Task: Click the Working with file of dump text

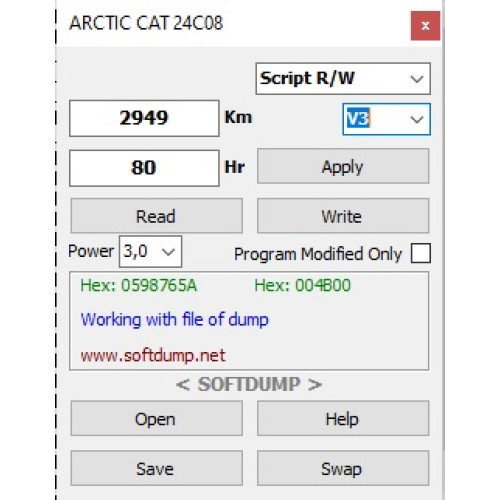Action: [x=175, y=320]
